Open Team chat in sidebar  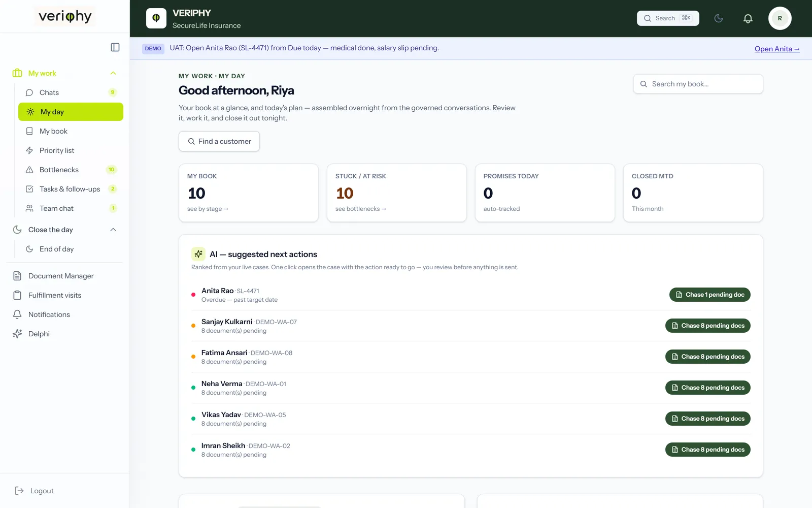[x=71, y=208]
